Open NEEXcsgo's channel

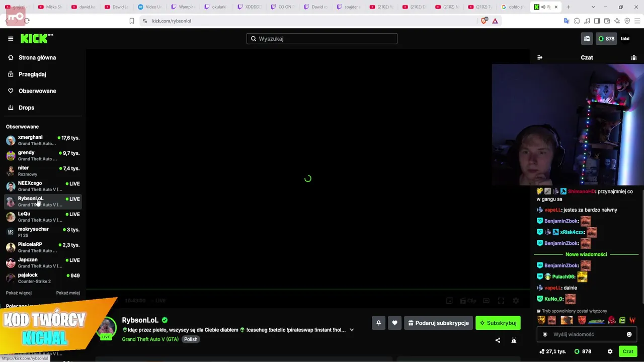click(43, 186)
